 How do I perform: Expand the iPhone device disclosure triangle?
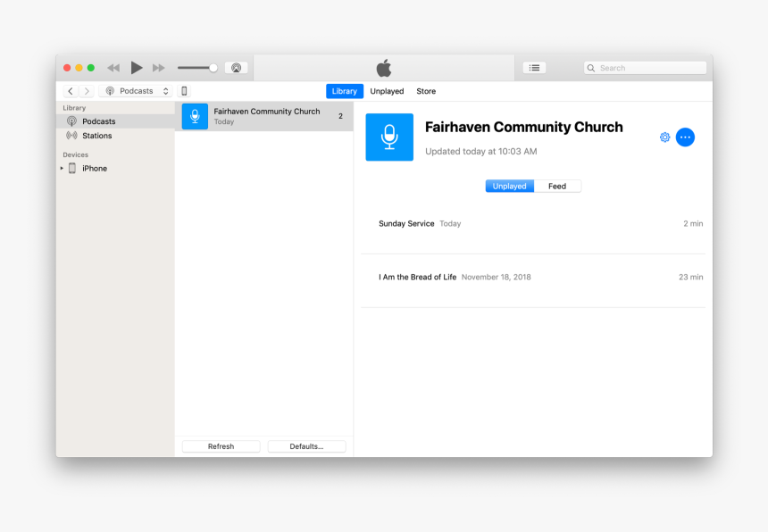coord(62,169)
